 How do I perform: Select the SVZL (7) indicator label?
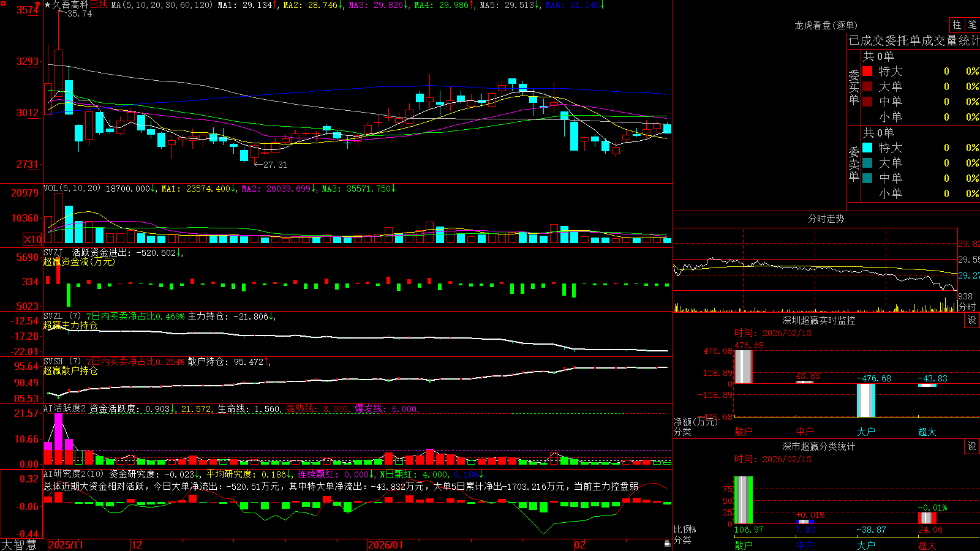coord(62,317)
